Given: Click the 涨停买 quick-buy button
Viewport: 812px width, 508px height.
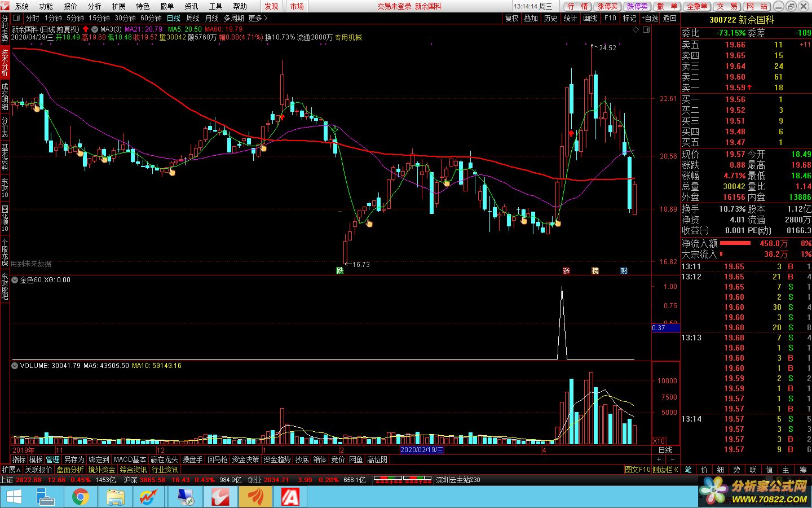Looking at the screenshot, I should click(x=607, y=6).
